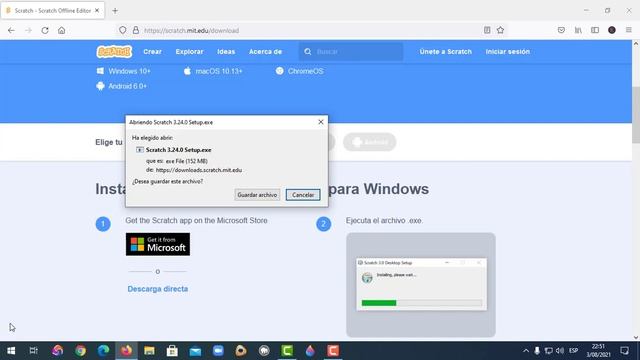Open the red Camtasia recorder taskbar icon
The image size is (640, 360).
pos(333,351)
